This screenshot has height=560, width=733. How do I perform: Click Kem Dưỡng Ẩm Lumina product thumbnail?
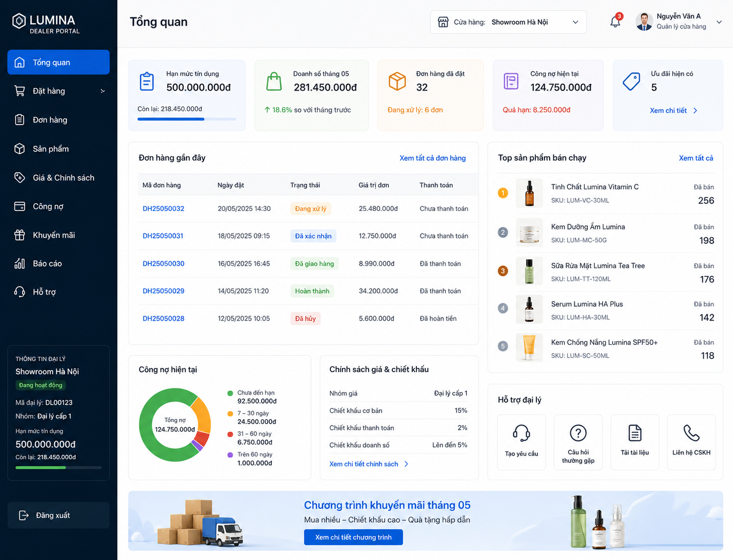[x=529, y=233]
